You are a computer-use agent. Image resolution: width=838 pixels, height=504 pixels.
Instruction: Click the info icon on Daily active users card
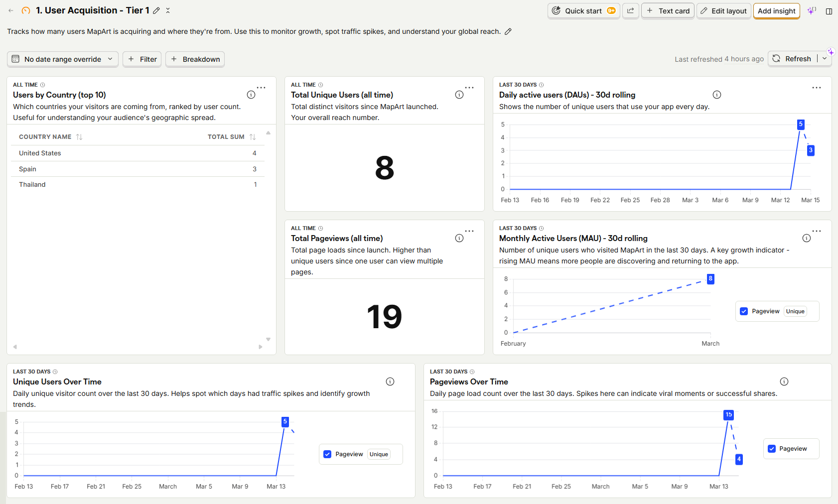[x=716, y=94]
